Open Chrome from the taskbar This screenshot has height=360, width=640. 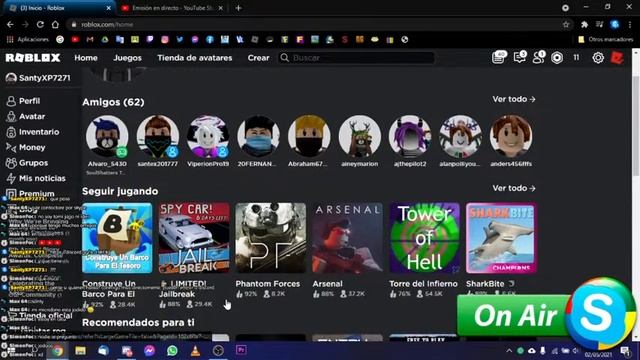(58, 351)
